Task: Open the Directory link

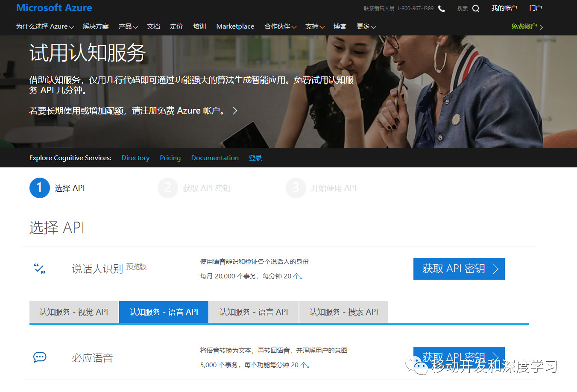Action: pos(135,158)
